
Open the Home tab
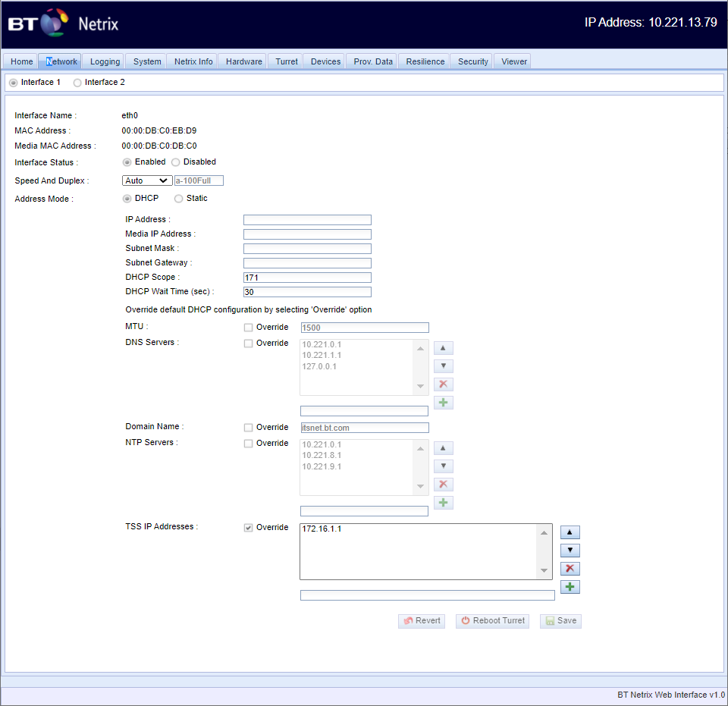[x=21, y=61]
